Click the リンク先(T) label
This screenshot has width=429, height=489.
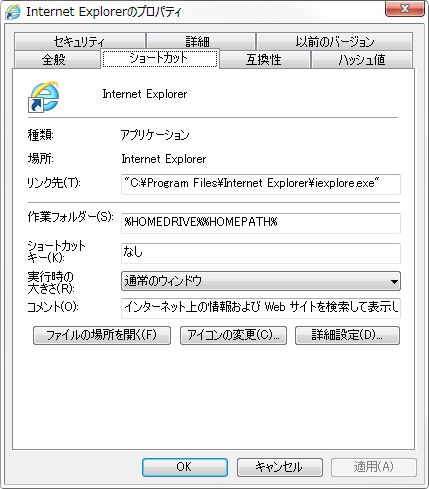54,183
